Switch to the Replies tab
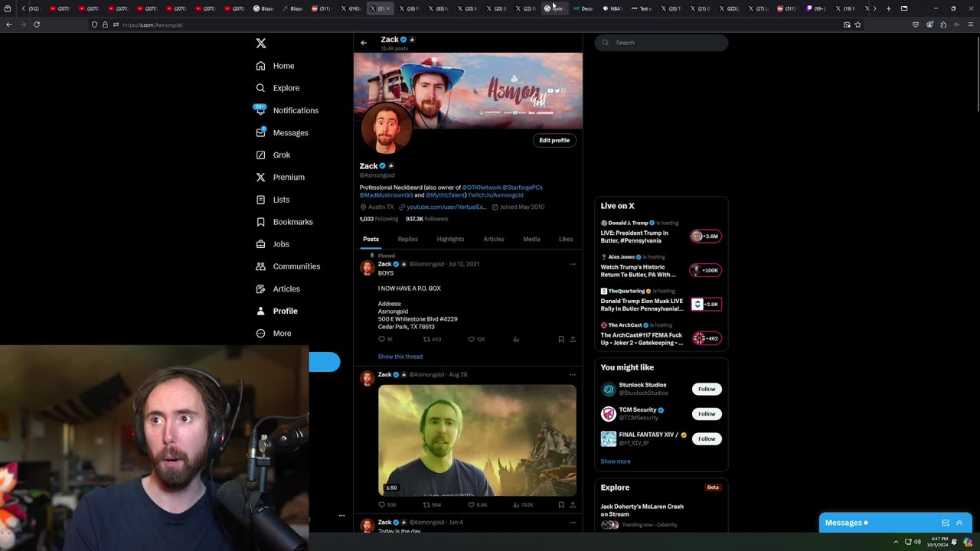This screenshot has height=551, width=980. tap(407, 239)
